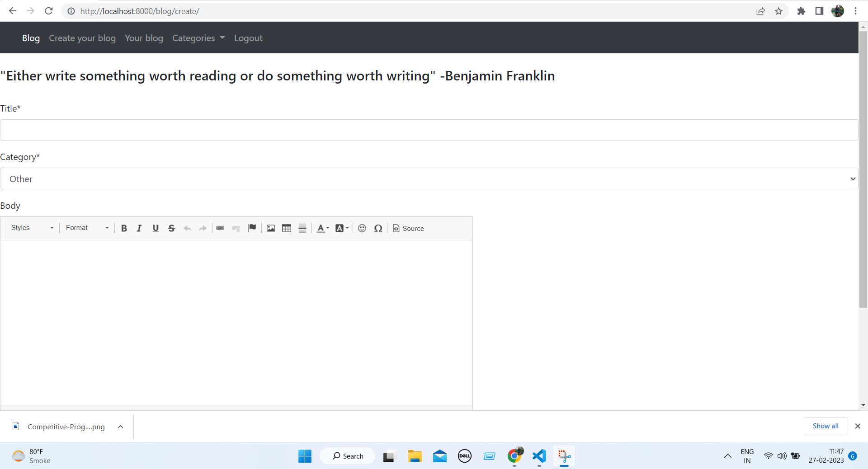View site information icon in address bar
The image size is (868, 469).
coord(71,11)
